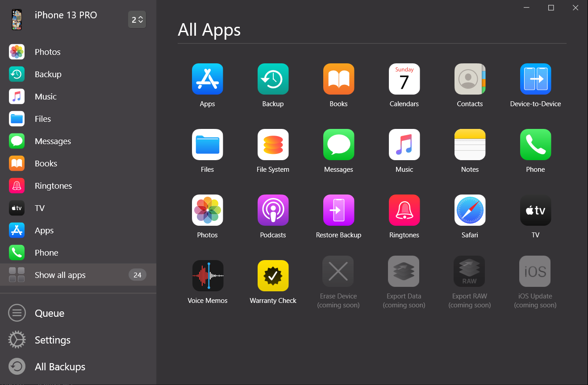Click the 24 apps count badge

coord(137,275)
